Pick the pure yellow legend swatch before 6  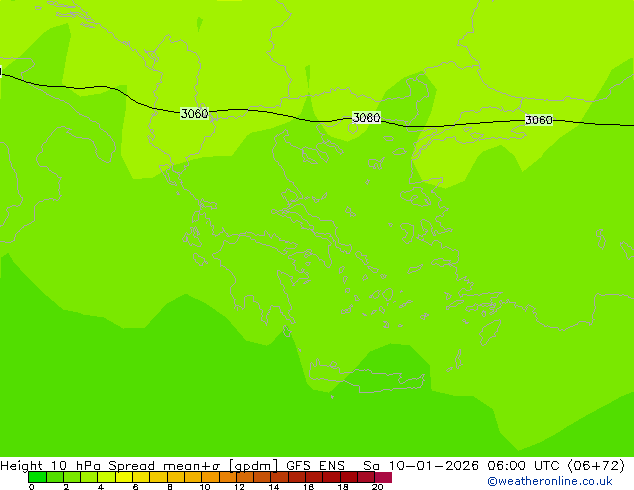tap(124, 477)
